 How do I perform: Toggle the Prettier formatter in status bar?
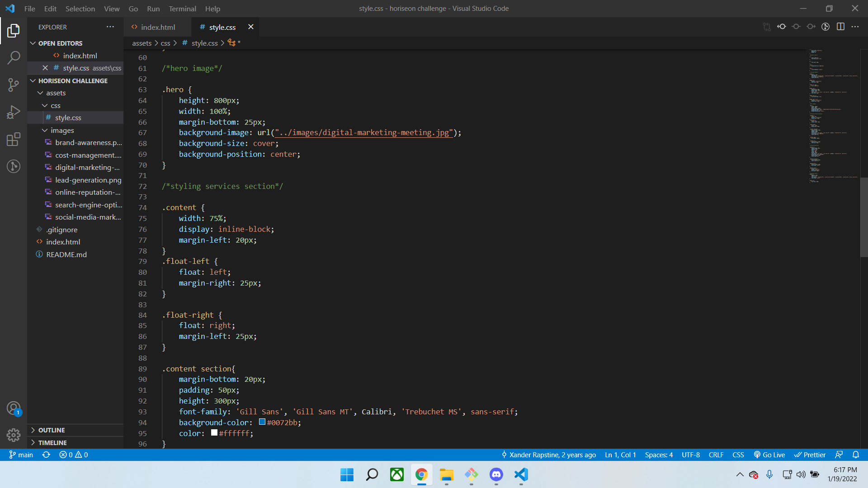tap(810, 455)
